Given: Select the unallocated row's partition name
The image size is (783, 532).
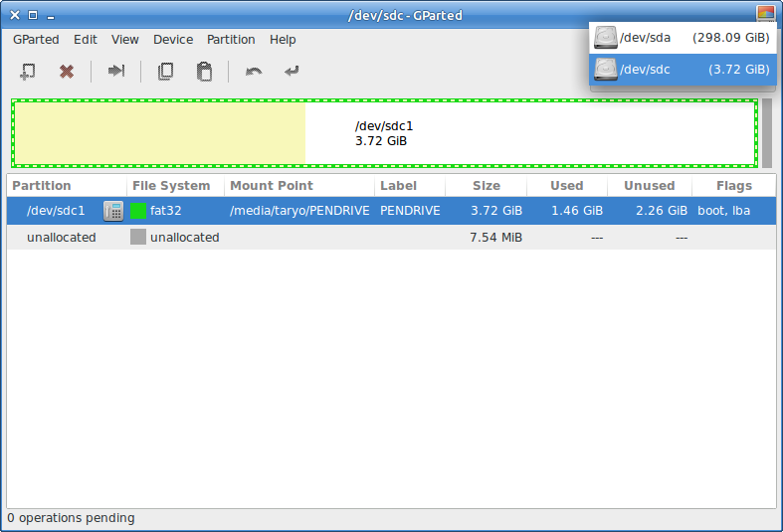Looking at the screenshot, I should (x=62, y=237).
